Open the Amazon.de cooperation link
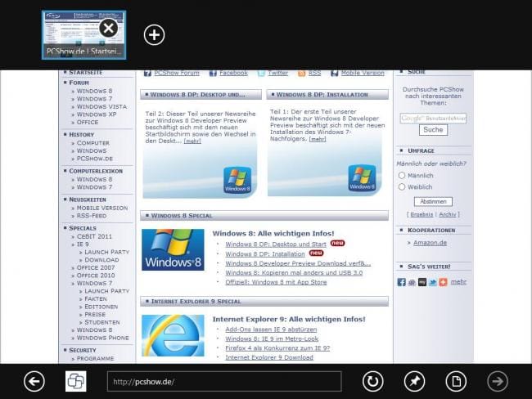 430,243
